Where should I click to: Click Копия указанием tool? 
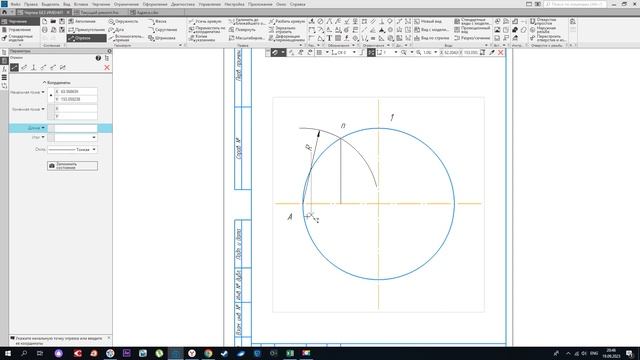202,38
